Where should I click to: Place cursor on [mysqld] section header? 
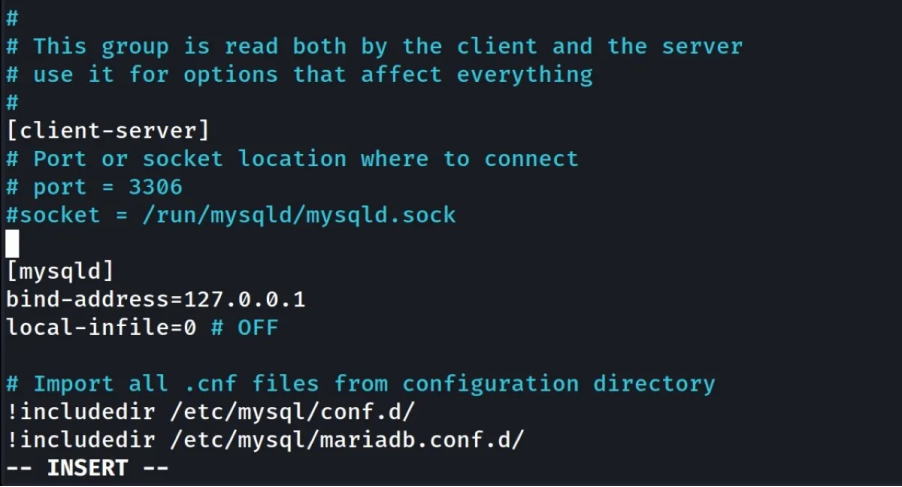coord(60,271)
